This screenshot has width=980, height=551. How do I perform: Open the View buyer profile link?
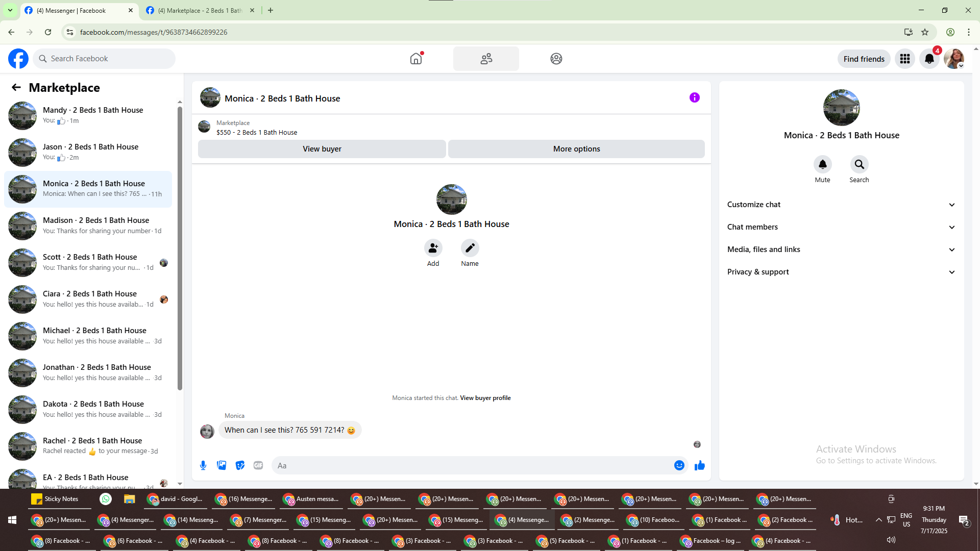coord(485,398)
